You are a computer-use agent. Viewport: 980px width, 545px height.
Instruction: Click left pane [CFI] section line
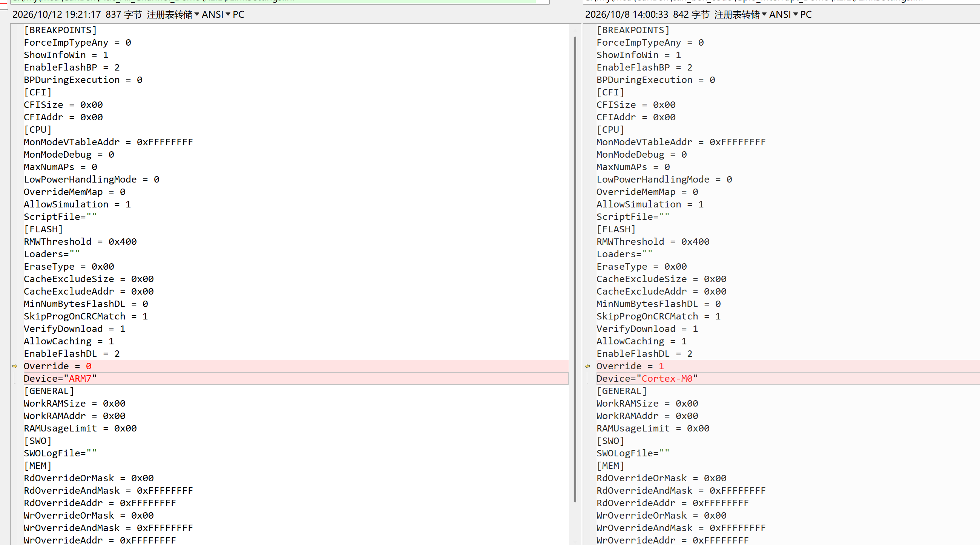coord(38,92)
